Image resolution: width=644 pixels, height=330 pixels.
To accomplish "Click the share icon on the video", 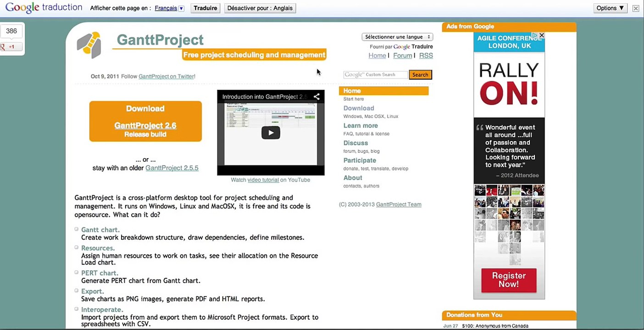I will pyautogui.click(x=316, y=97).
